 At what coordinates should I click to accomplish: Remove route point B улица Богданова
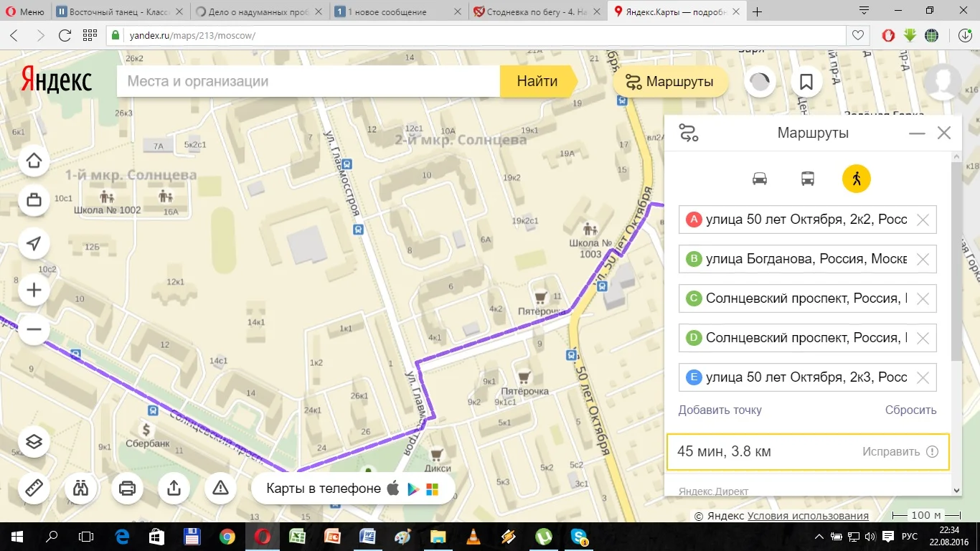(x=923, y=260)
